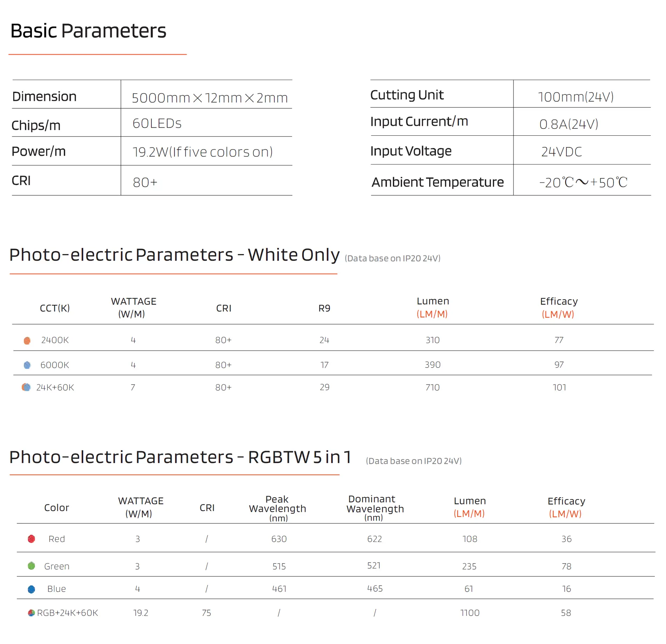666x644 pixels.
Task: Select the 6000K row label
Action: [55, 365]
